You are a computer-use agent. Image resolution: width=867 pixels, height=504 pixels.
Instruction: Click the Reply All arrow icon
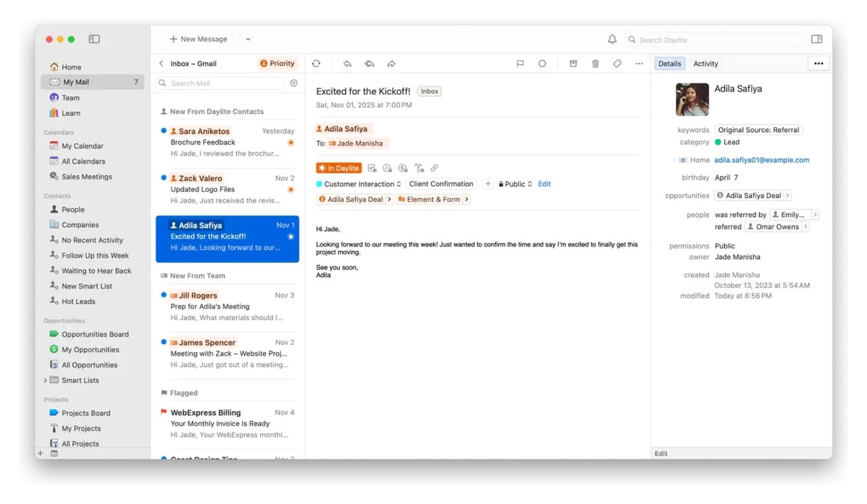(x=369, y=64)
